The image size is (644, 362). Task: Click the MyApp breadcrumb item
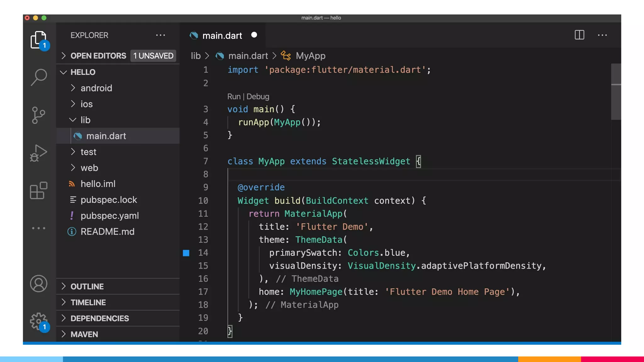pyautogui.click(x=310, y=56)
